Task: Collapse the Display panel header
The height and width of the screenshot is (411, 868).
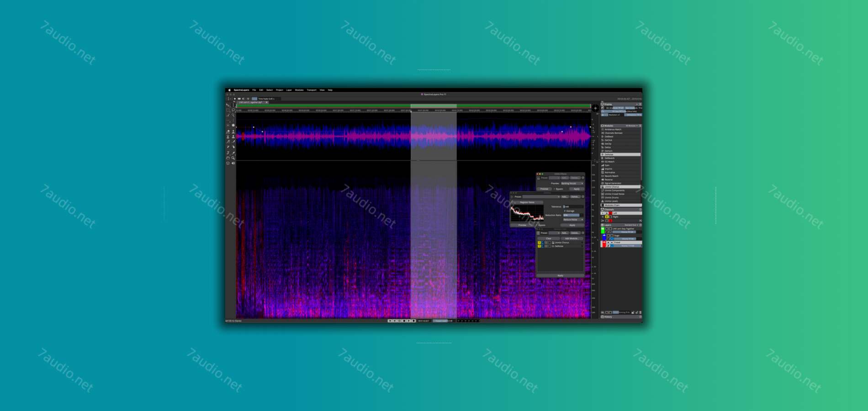Action: (621, 104)
